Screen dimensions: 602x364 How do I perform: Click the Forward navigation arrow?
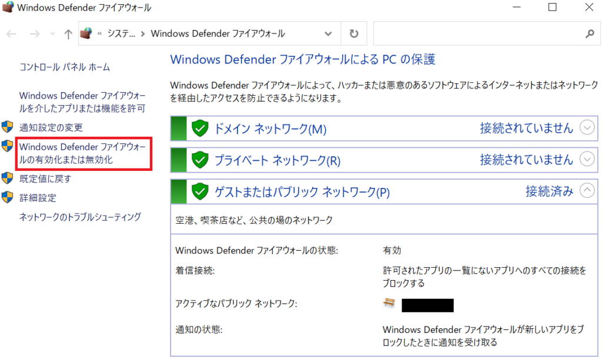coord(35,34)
